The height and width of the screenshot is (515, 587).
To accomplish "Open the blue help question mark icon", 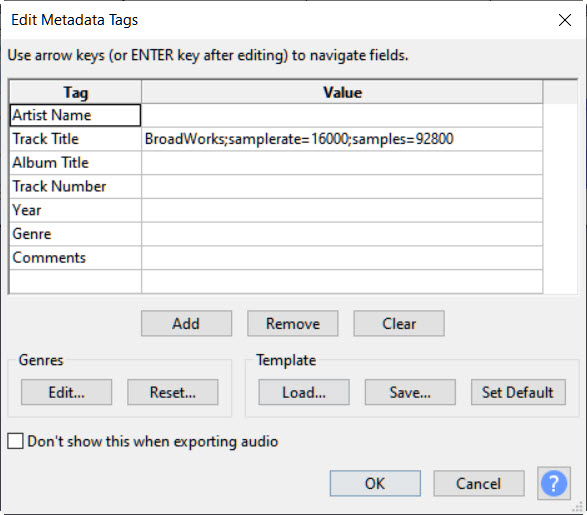I will [554, 483].
